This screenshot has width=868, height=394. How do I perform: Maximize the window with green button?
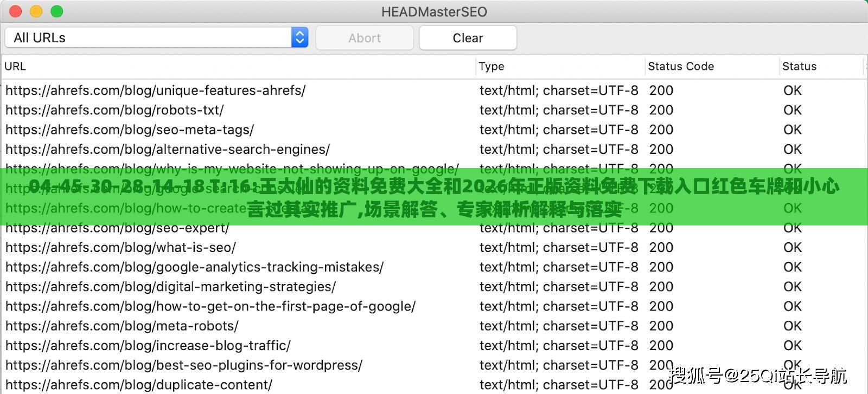coord(56,11)
